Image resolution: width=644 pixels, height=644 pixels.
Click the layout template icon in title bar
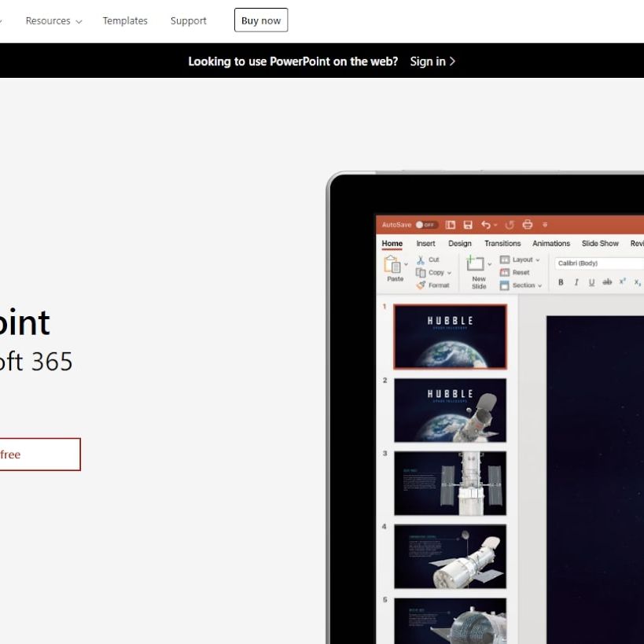[451, 225]
